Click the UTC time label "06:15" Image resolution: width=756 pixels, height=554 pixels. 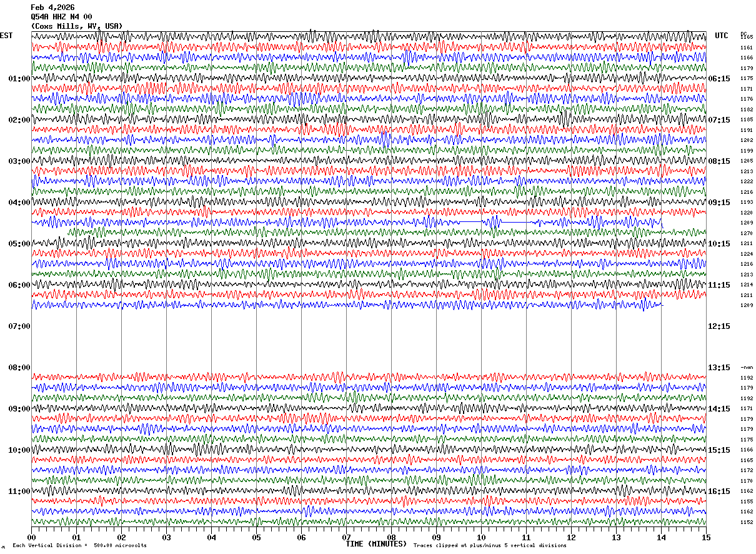pos(719,79)
